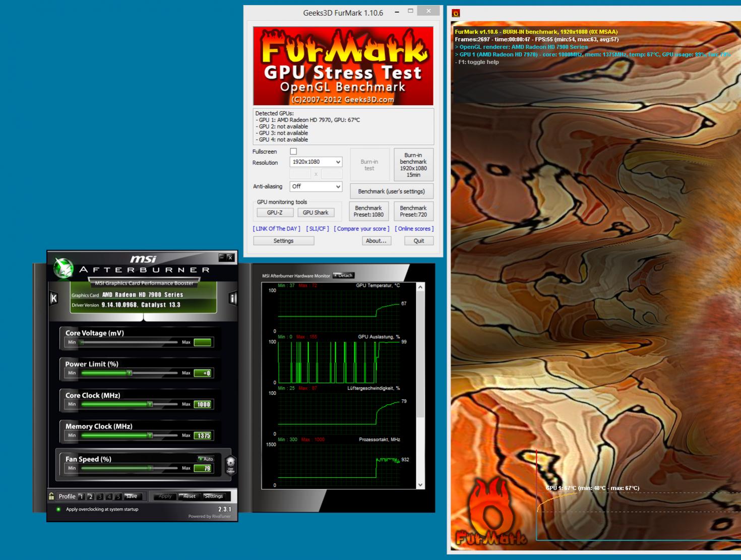This screenshot has height=560, width=741.
Task: Open Kombustor via the K icon in Afterburner
Action: (54, 298)
